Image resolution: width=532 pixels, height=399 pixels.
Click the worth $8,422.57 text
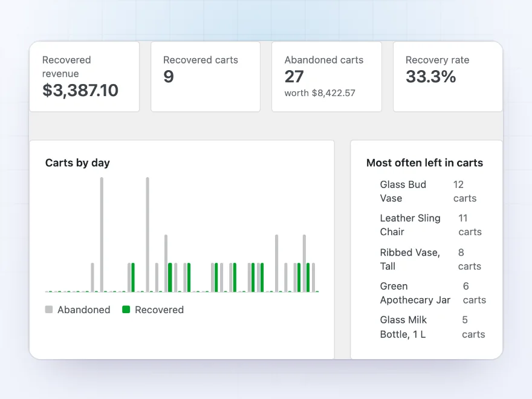coord(320,93)
